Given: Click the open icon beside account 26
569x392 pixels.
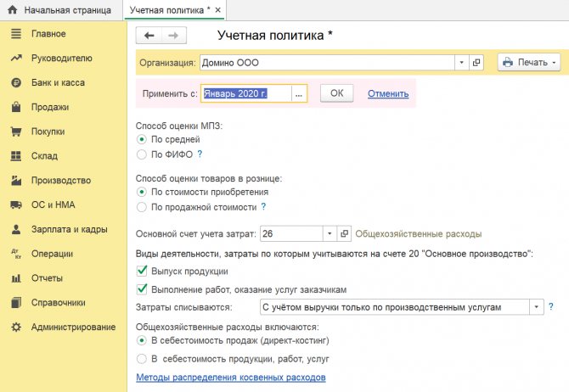Looking at the screenshot, I should click(x=344, y=233).
